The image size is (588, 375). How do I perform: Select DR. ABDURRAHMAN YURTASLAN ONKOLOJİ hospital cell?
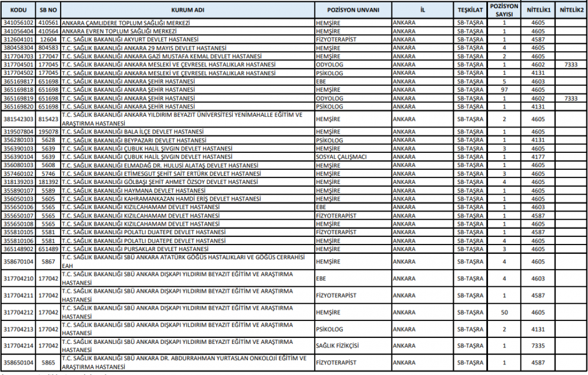(188, 363)
